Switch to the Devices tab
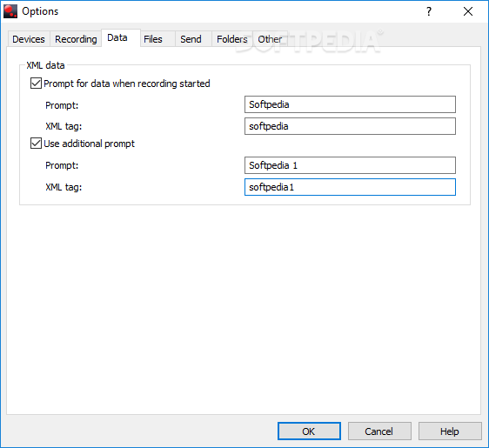The image size is (489, 448). point(29,39)
